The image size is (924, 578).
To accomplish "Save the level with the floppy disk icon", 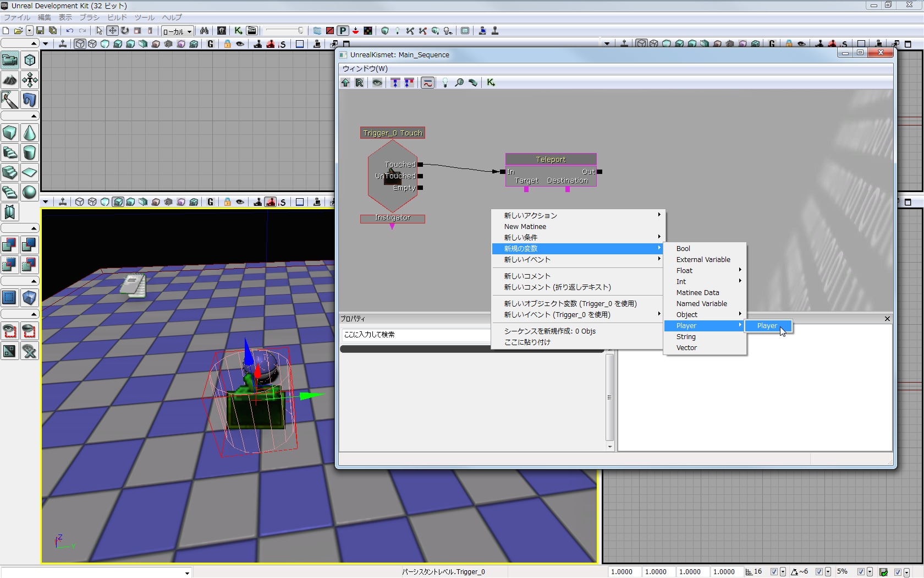I will pos(40,31).
